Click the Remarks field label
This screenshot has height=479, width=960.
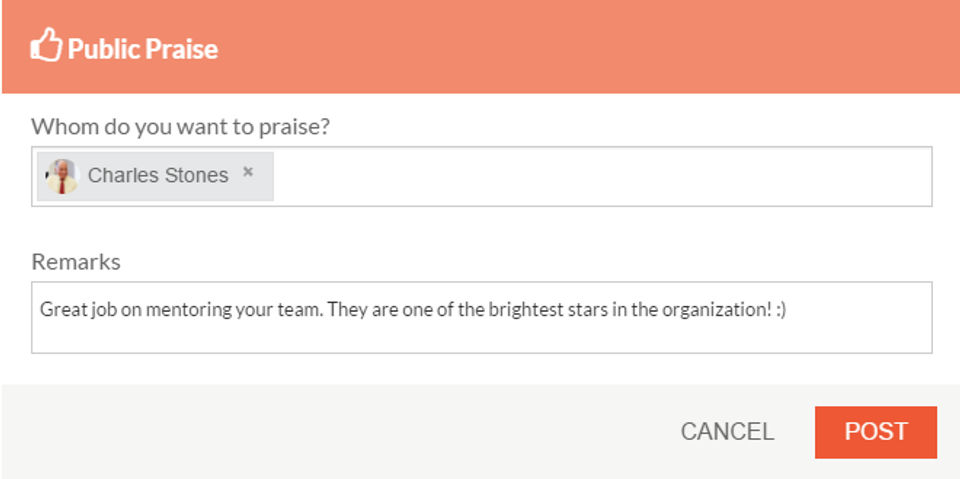76,262
